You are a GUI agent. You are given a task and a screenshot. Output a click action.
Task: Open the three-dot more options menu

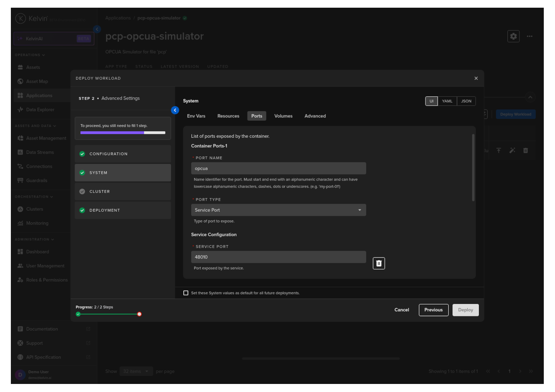pyautogui.click(x=529, y=36)
